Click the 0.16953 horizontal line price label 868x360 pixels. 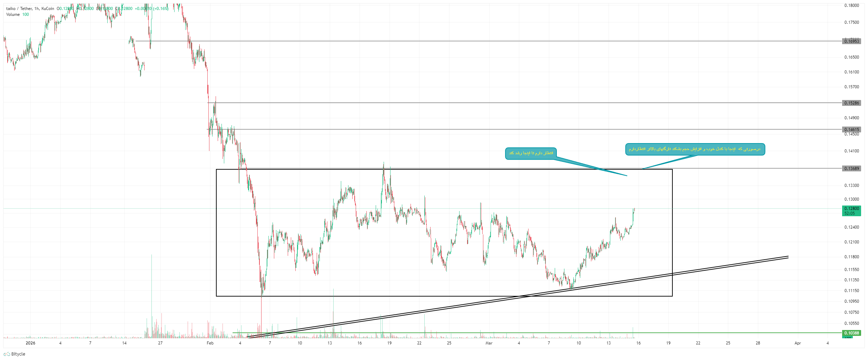(851, 41)
